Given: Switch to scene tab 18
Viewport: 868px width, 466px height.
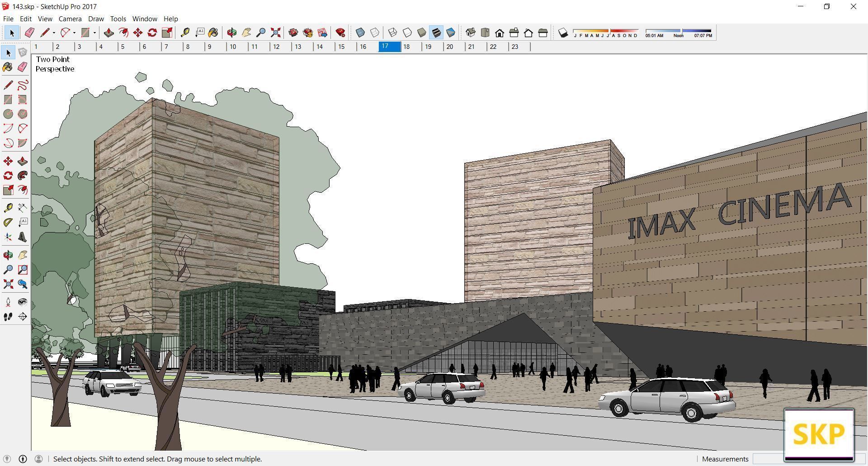Looking at the screenshot, I should pyautogui.click(x=411, y=47).
